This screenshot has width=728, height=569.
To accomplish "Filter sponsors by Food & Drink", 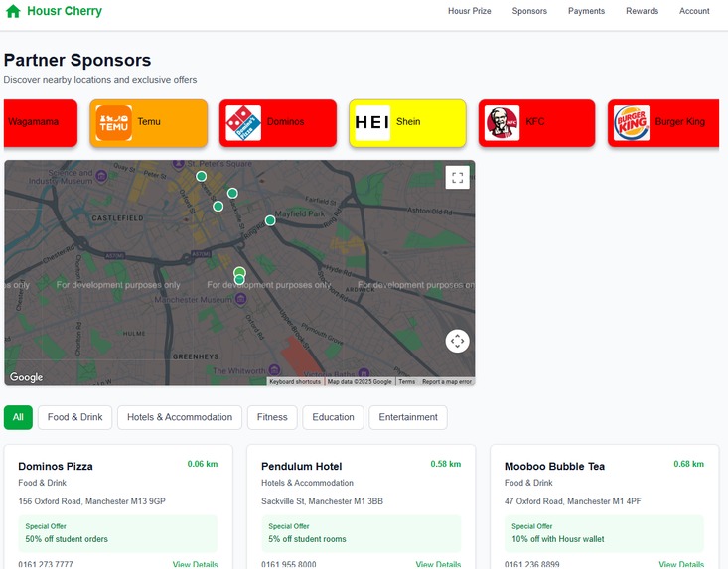I will [x=74, y=417].
